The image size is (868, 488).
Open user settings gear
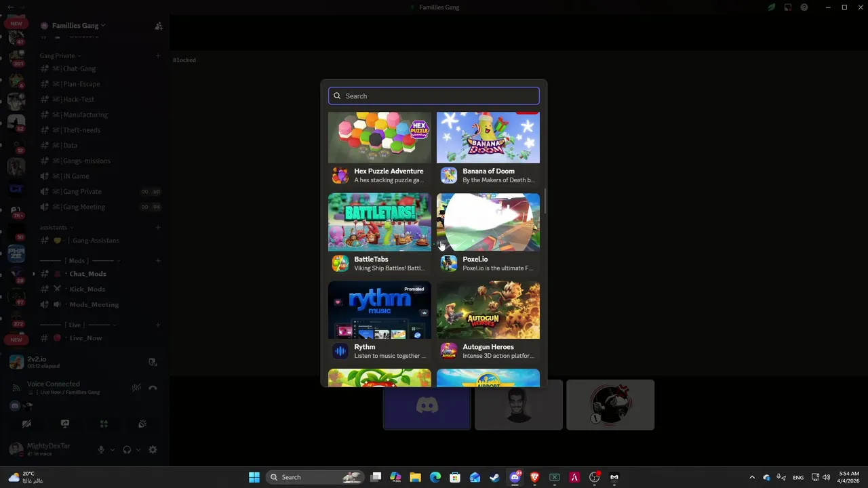pyautogui.click(x=153, y=449)
